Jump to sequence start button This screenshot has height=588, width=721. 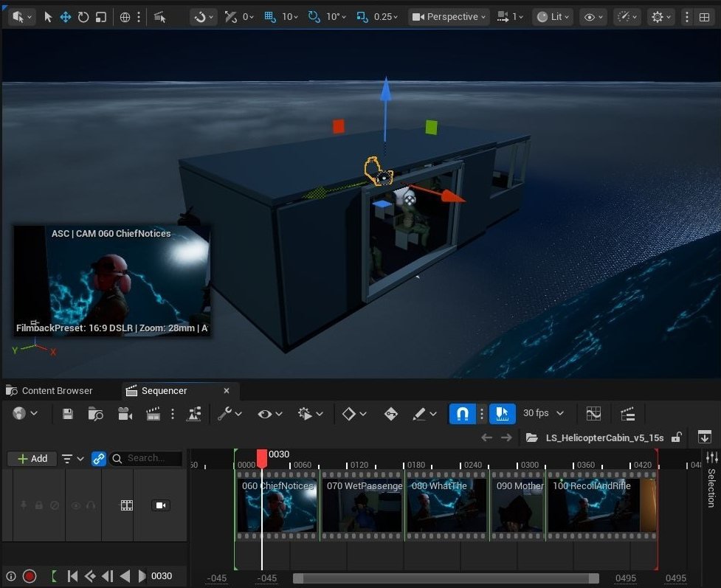[x=72, y=576]
